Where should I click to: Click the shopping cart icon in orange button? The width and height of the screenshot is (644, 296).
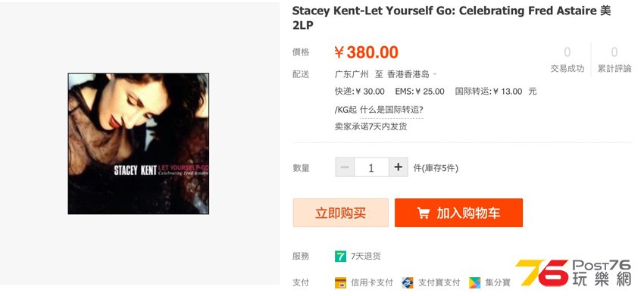(x=424, y=213)
